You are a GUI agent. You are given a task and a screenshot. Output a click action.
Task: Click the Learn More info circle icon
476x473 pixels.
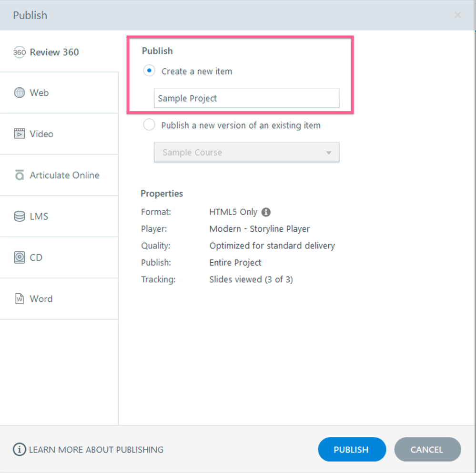[x=19, y=450]
